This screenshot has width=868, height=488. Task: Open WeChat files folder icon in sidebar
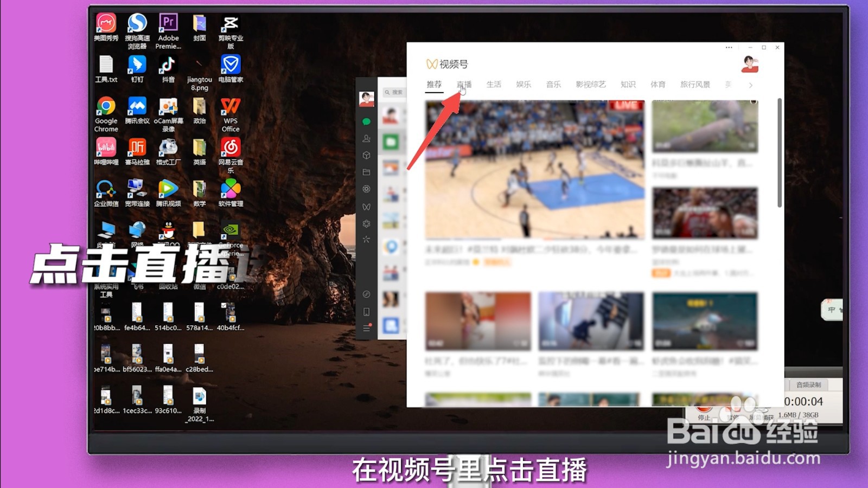(366, 172)
